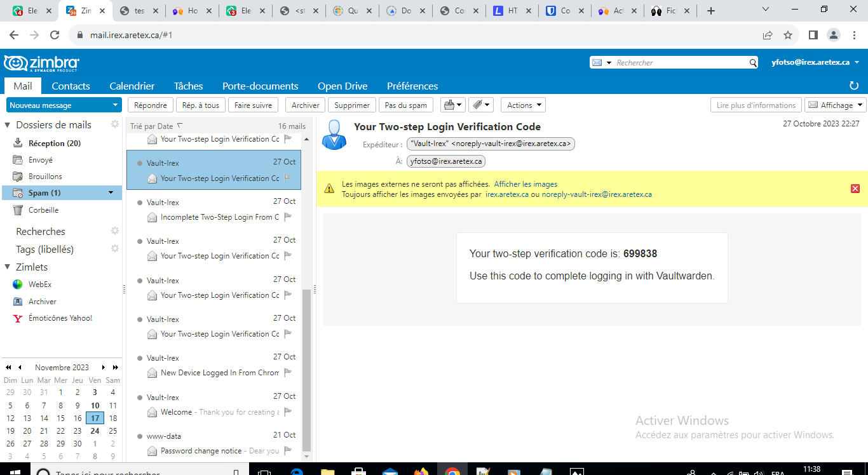Toggle read status dot on www-data message
Image resolution: width=868 pixels, height=475 pixels.
[140, 436]
